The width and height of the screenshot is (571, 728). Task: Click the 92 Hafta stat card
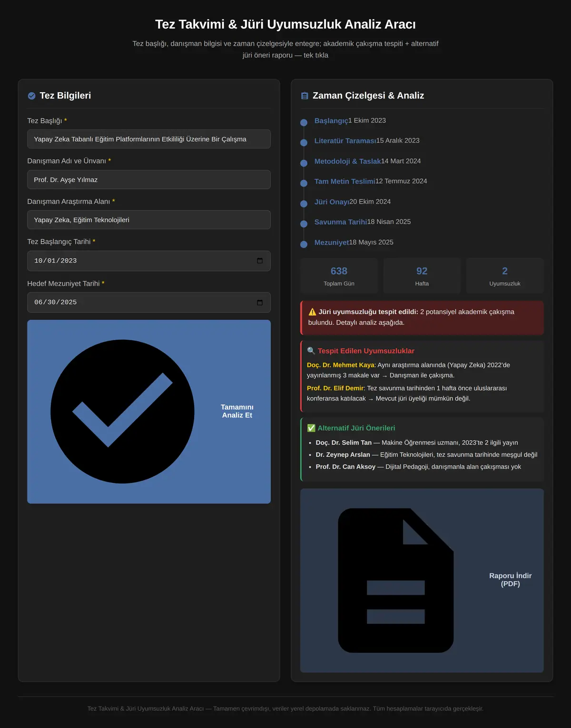pos(422,276)
